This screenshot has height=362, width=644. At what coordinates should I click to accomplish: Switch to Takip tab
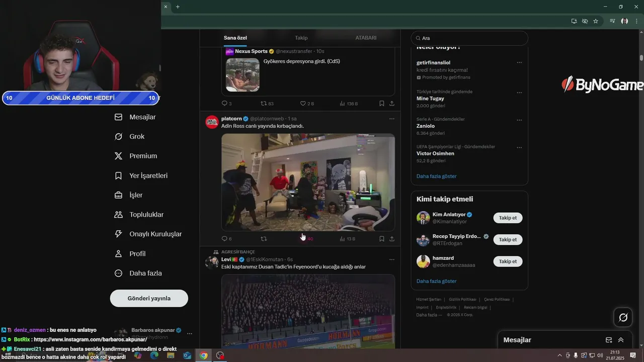click(x=301, y=38)
